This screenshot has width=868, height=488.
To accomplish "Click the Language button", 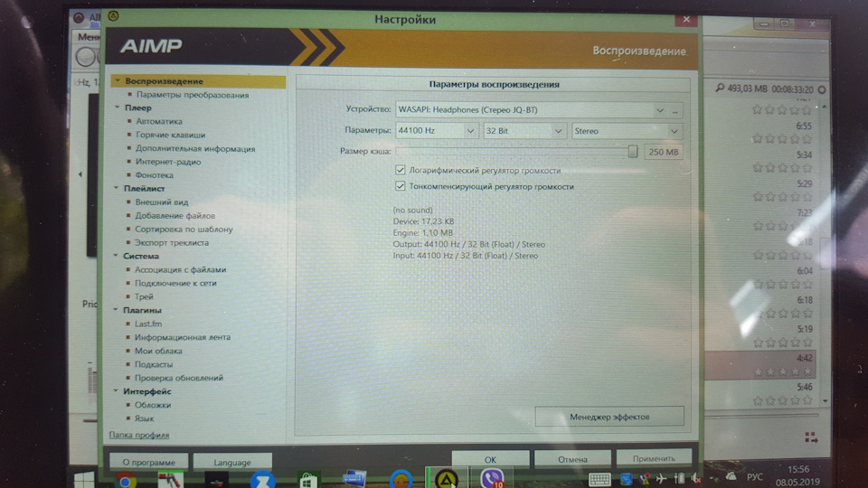I will (x=232, y=462).
